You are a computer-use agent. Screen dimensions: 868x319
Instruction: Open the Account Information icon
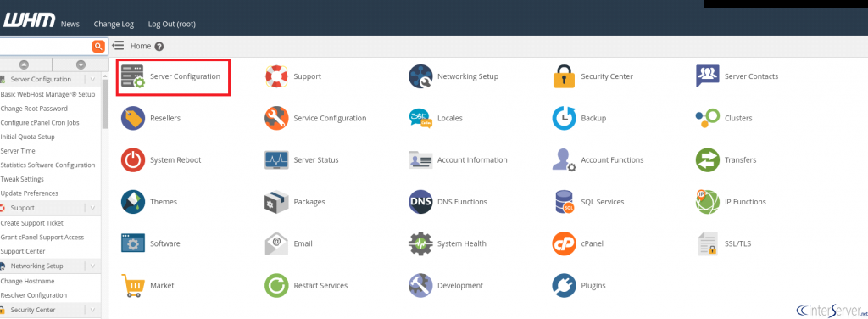tap(420, 160)
